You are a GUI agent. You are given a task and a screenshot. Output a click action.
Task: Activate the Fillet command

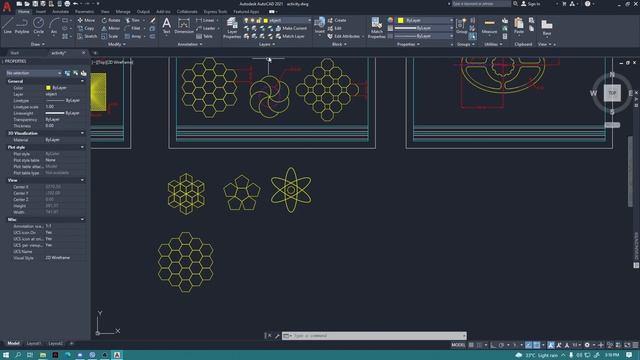133,28
